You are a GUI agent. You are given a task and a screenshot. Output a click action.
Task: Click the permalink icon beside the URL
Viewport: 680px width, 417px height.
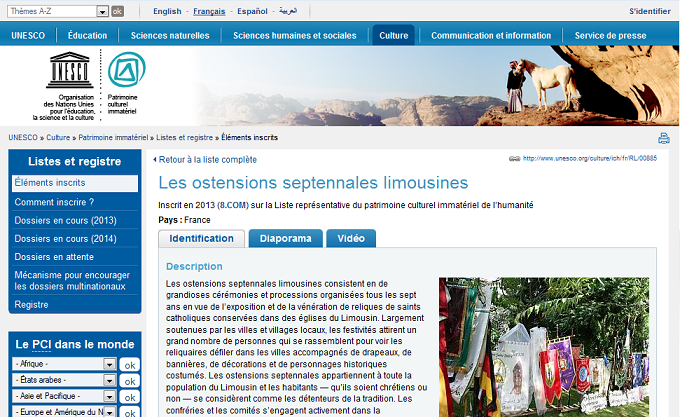[514, 159]
